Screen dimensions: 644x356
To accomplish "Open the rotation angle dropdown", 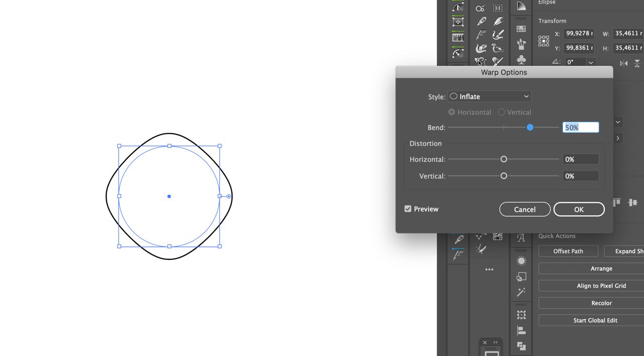I will (x=591, y=62).
